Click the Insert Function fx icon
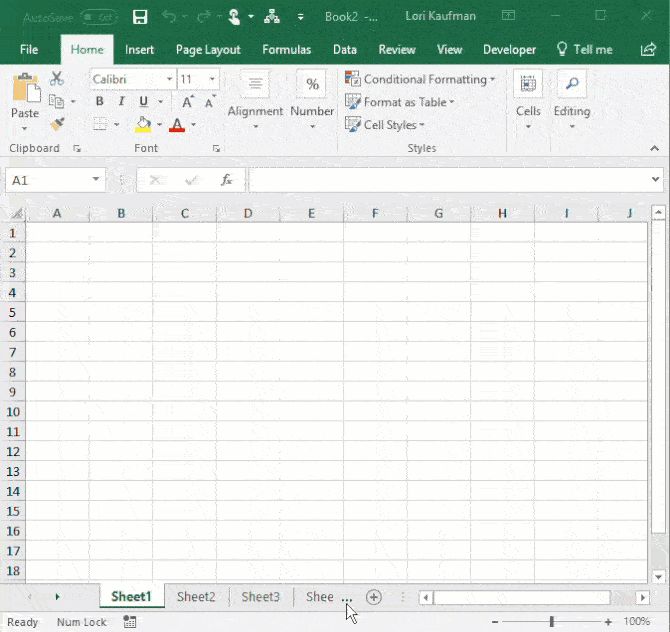This screenshot has height=632, width=670. point(227,180)
